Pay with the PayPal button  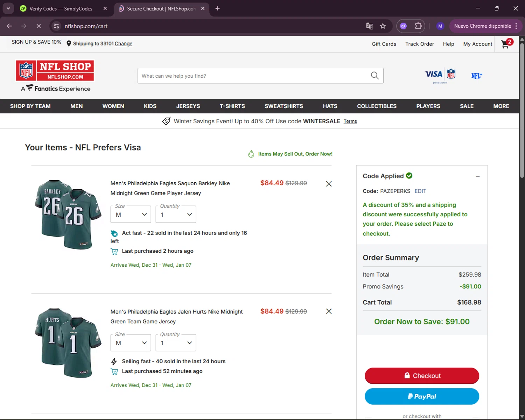point(422,396)
